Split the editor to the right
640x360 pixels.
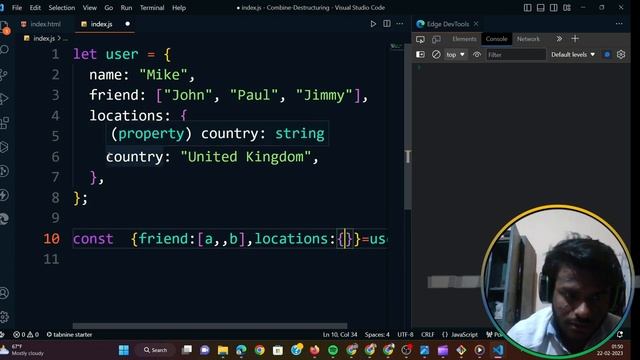point(387,24)
